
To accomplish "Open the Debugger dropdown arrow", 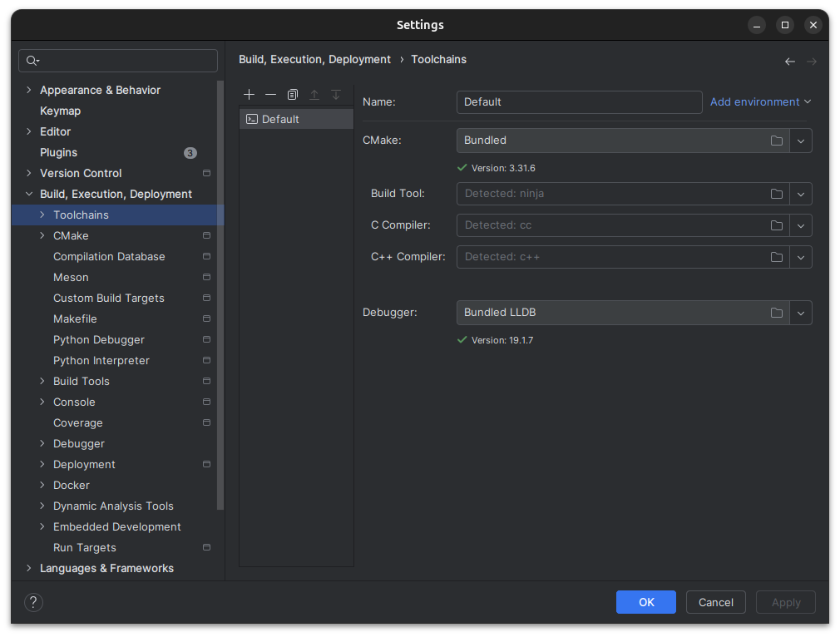I will [x=800, y=313].
